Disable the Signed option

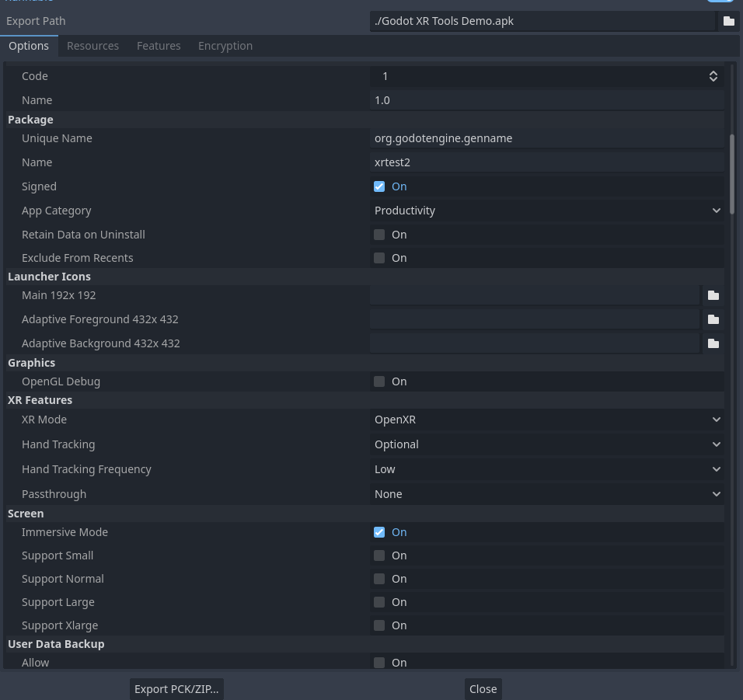[x=379, y=186]
